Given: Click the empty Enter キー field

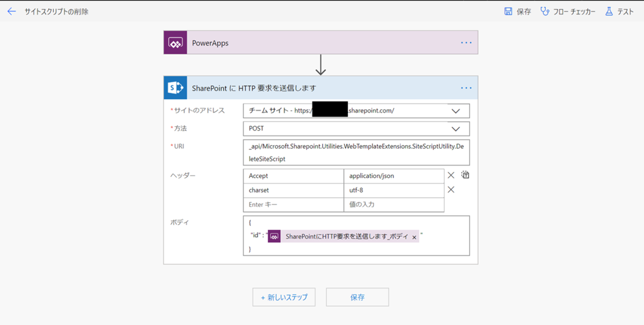Looking at the screenshot, I should (293, 205).
